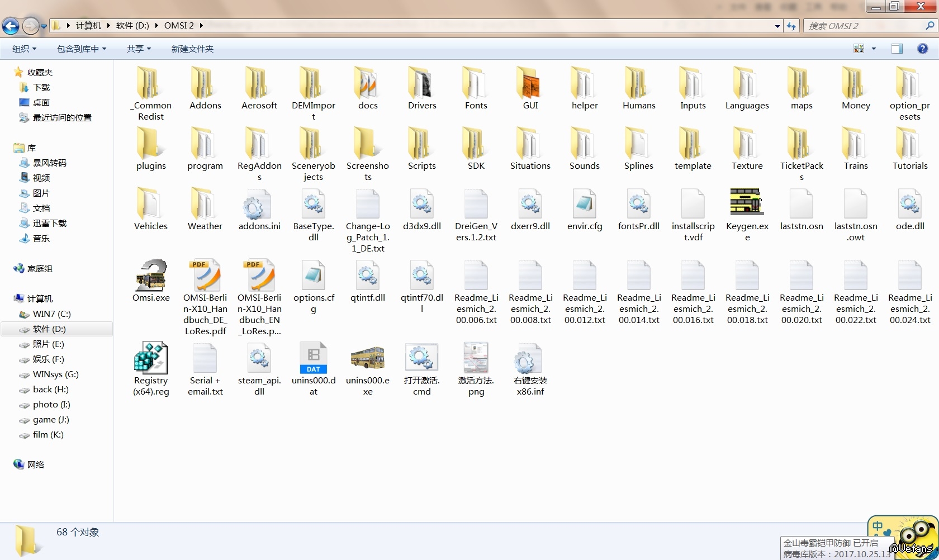Click the refresh button beside address bar
Image resolution: width=939 pixels, height=560 pixels.
[791, 26]
